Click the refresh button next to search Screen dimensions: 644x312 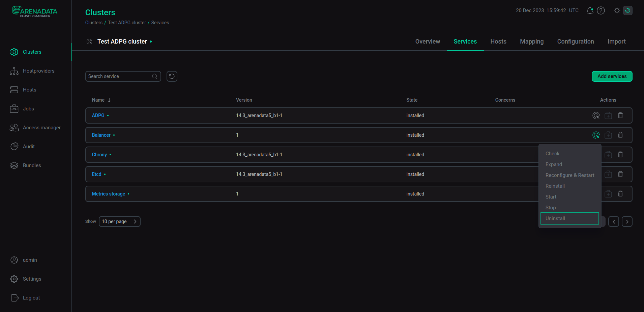point(172,76)
